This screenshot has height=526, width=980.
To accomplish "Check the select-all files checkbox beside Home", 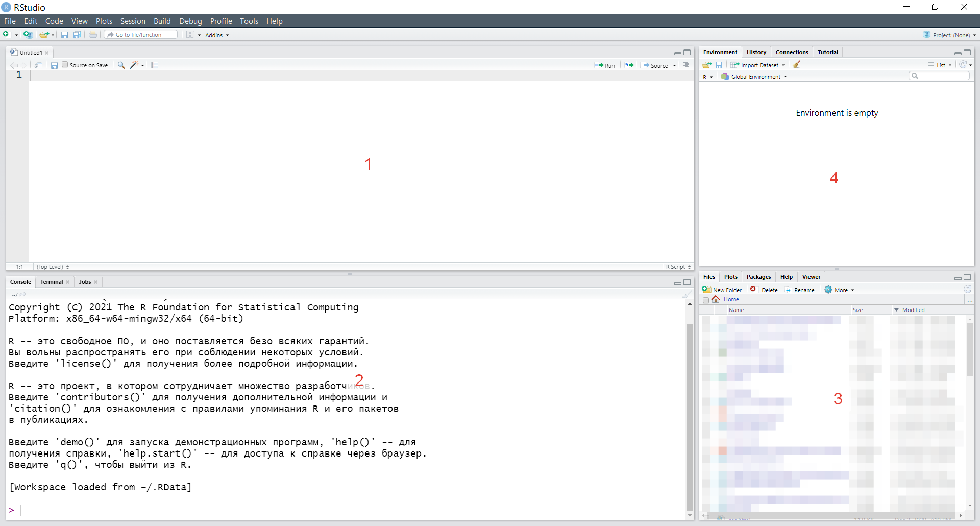I will click(x=706, y=300).
